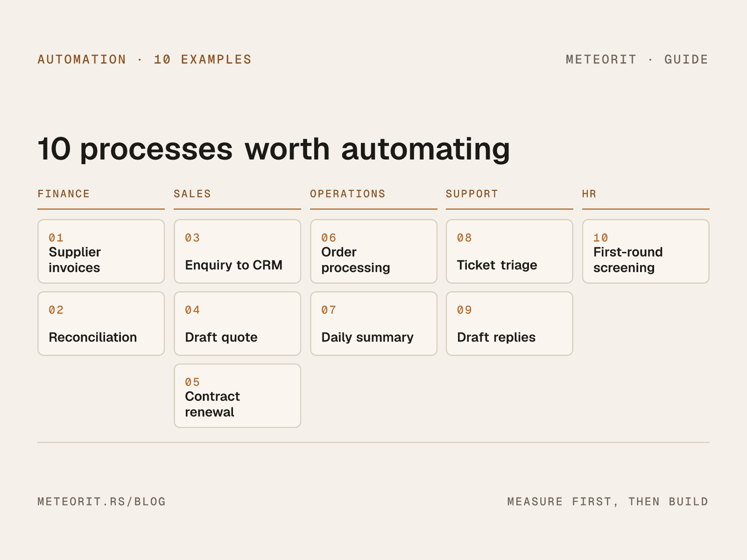Open the Order processing card

tap(373, 252)
